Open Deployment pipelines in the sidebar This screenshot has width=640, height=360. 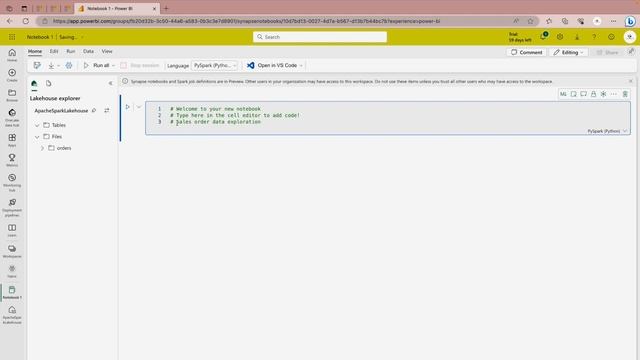point(12,207)
